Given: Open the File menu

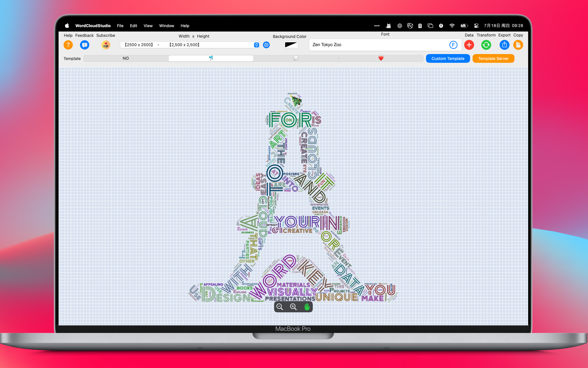Looking at the screenshot, I should click(x=120, y=26).
